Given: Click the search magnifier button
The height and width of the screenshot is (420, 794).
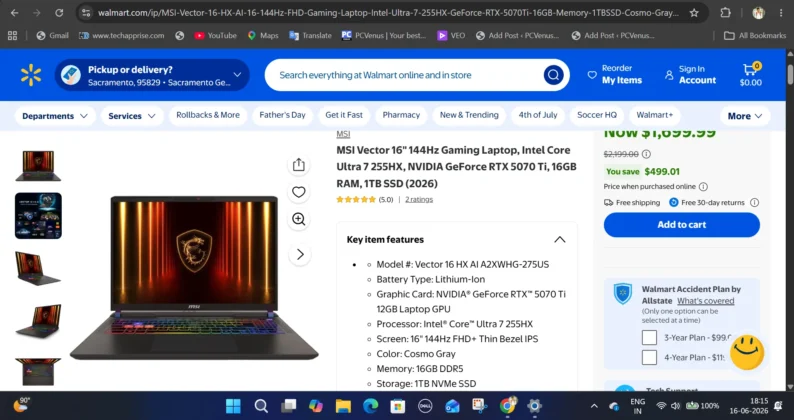Looking at the screenshot, I should (553, 75).
